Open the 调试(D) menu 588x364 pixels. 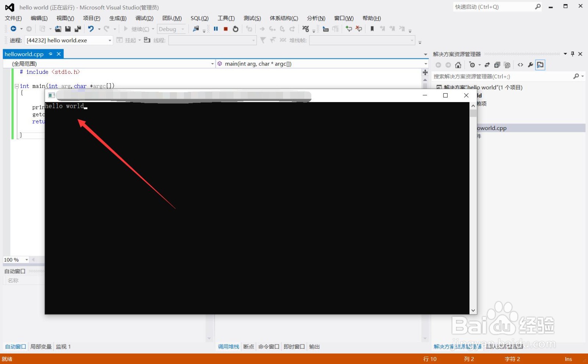coord(144,18)
